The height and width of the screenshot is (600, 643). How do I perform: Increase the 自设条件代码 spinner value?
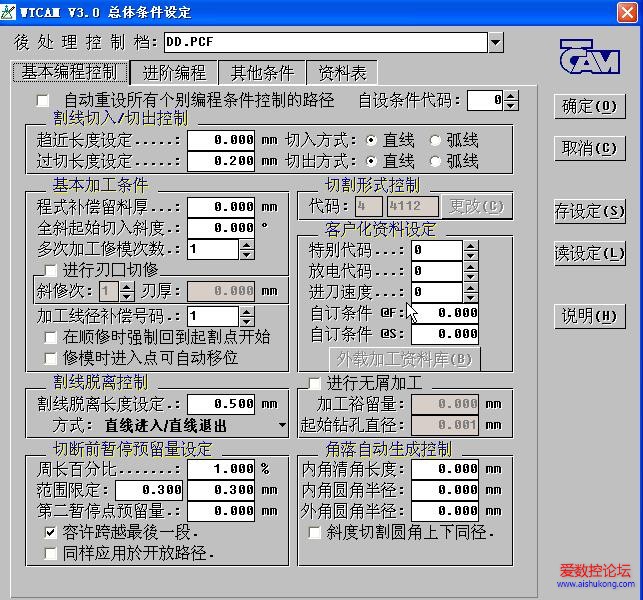coord(511,96)
